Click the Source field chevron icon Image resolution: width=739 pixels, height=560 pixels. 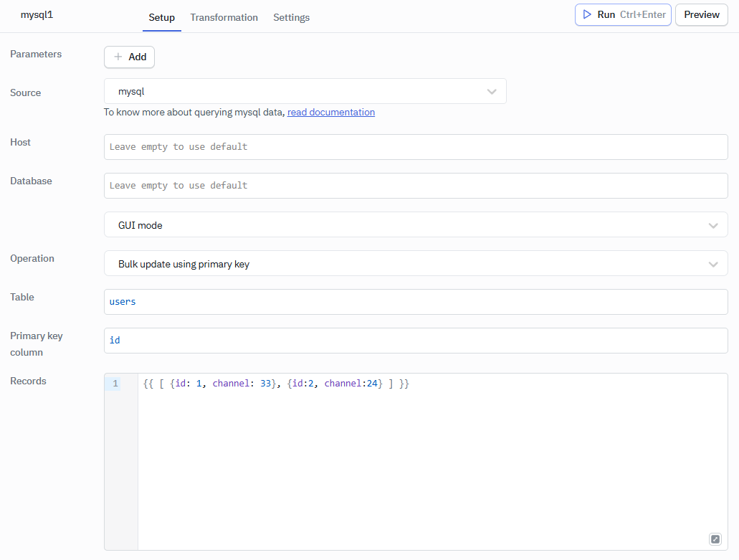tap(492, 92)
